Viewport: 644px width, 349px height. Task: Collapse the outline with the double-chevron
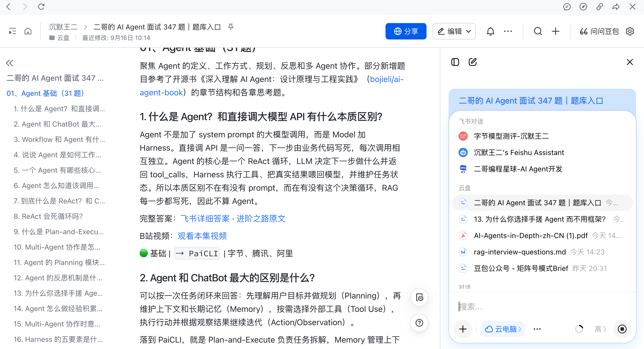point(10,63)
